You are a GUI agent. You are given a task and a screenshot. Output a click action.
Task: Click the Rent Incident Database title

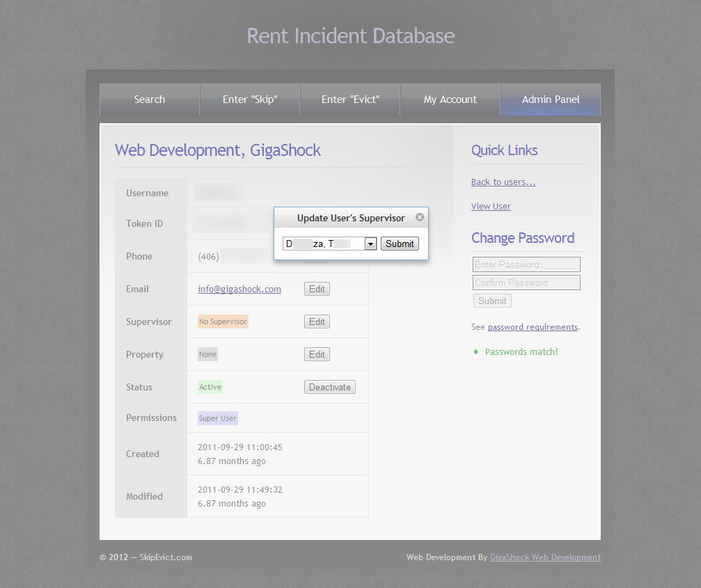click(x=351, y=35)
